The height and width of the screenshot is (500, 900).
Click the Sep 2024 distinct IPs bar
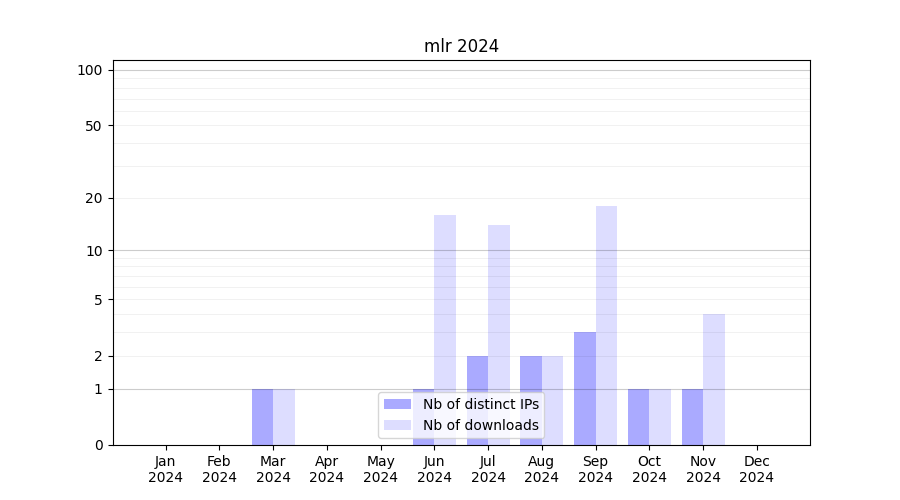(x=585, y=388)
